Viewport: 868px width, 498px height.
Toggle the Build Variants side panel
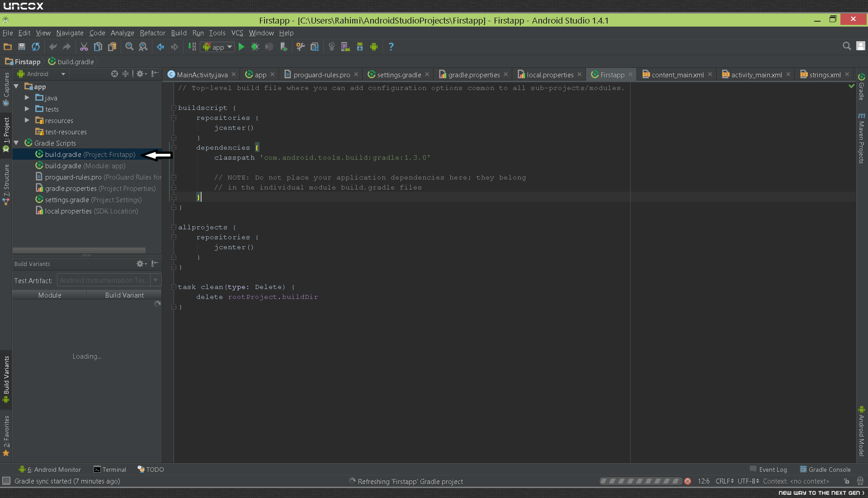pyautogui.click(x=6, y=379)
